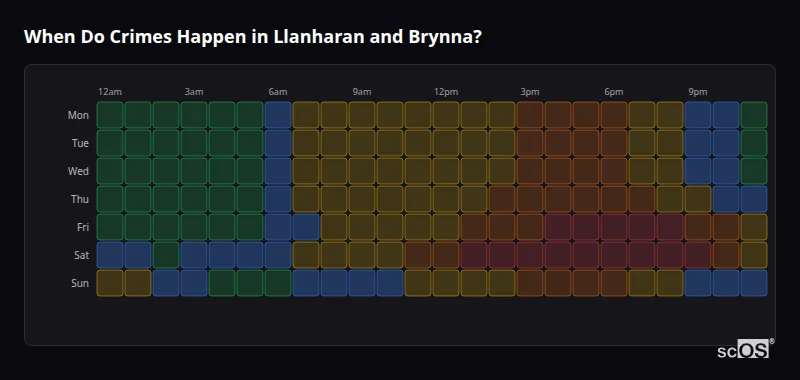Select the Thursday 9pm yellow cell
This screenshot has height=380, width=800.
[697, 199]
